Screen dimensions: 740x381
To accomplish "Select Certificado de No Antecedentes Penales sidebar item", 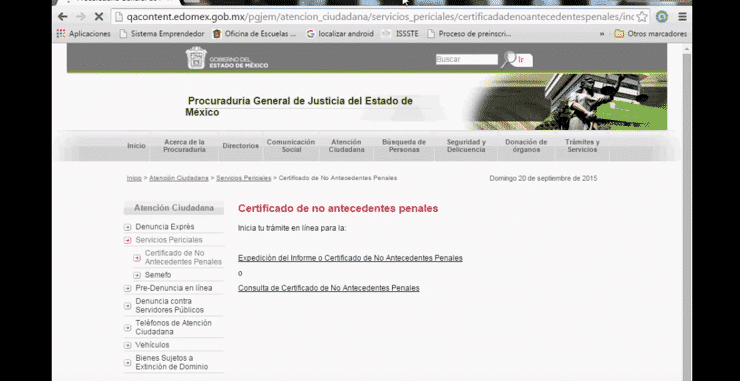I will point(183,257).
